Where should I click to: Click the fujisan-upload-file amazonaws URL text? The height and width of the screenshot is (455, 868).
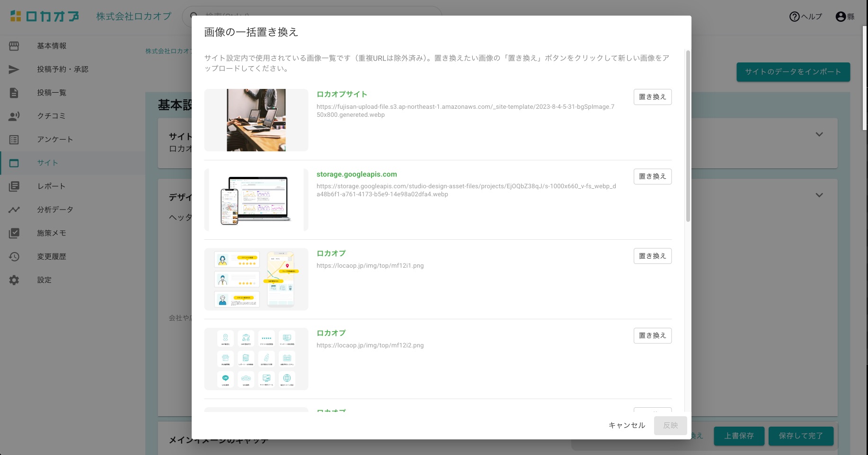pos(466,111)
